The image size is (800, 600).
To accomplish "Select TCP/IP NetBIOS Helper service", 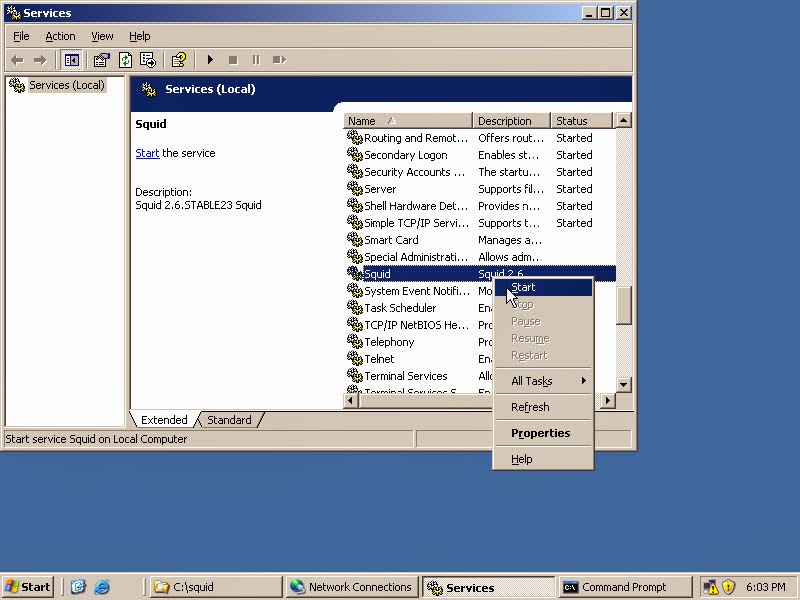I will coord(418,325).
